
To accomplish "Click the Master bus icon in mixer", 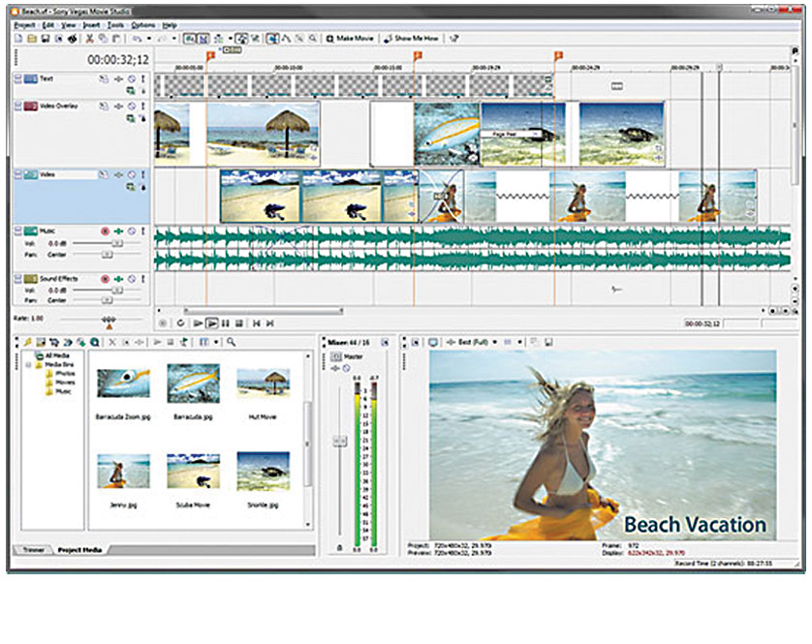I will click(x=336, y=356).
